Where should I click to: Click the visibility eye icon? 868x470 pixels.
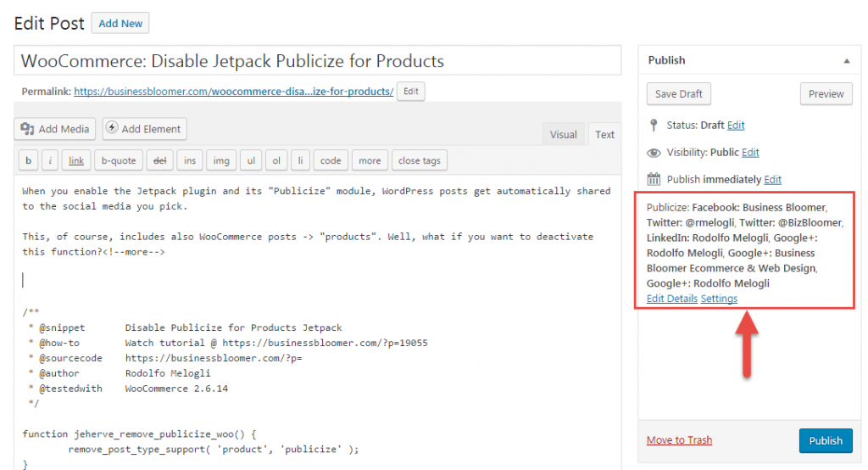tap(654, 153)
